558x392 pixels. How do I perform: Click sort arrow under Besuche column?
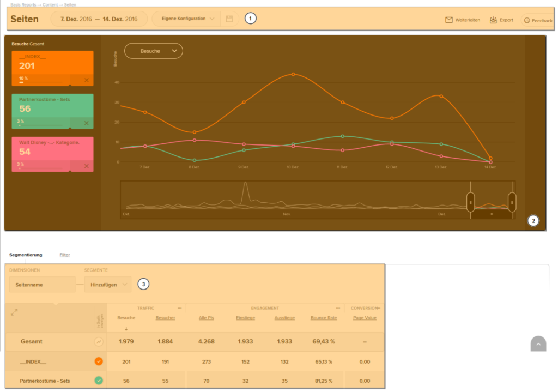(x=126, y=329)
